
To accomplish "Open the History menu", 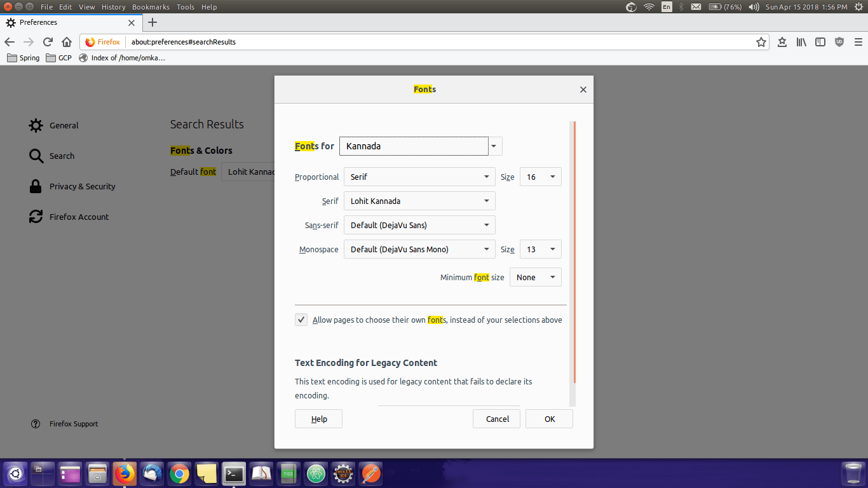I will [114, 7].
